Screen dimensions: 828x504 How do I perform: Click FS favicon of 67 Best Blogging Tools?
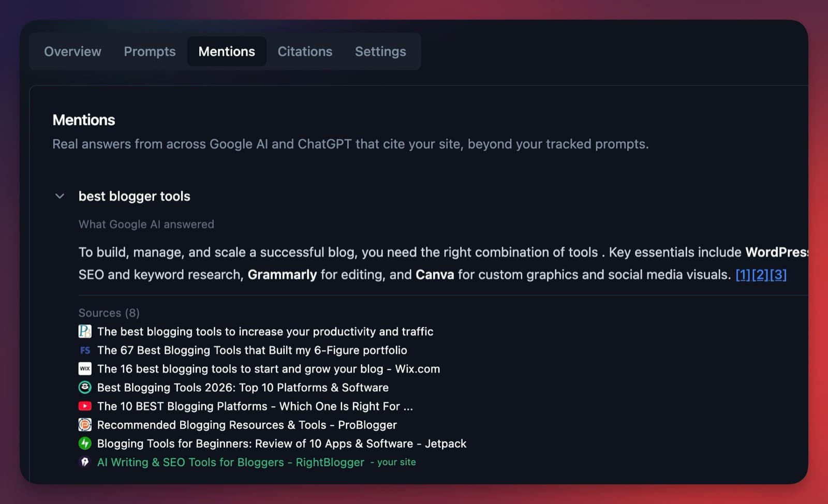click(x=85, y=350)
